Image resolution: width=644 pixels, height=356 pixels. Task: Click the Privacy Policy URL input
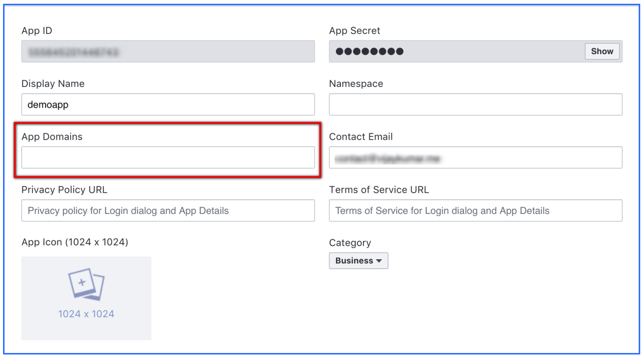pos(168,211)
